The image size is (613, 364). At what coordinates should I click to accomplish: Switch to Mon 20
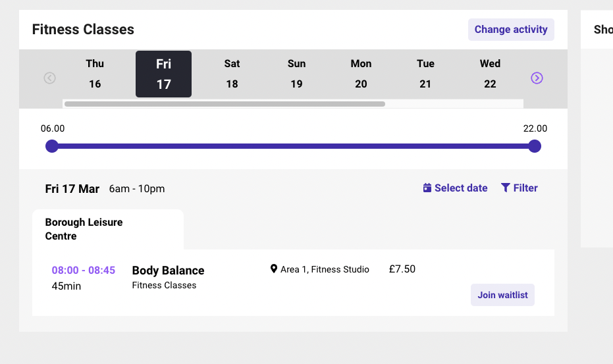pyautogui.click(x=361, y=74)
